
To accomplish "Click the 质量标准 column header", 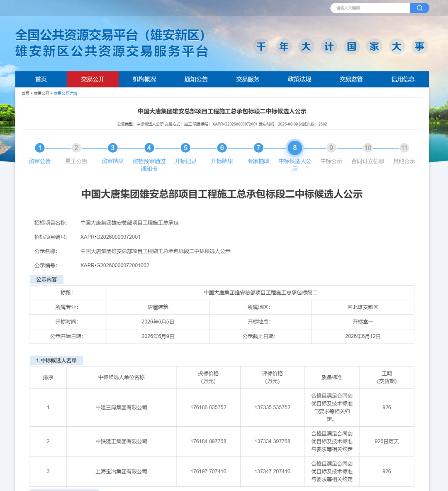I will pyautogui.click(x=332, y=377).
